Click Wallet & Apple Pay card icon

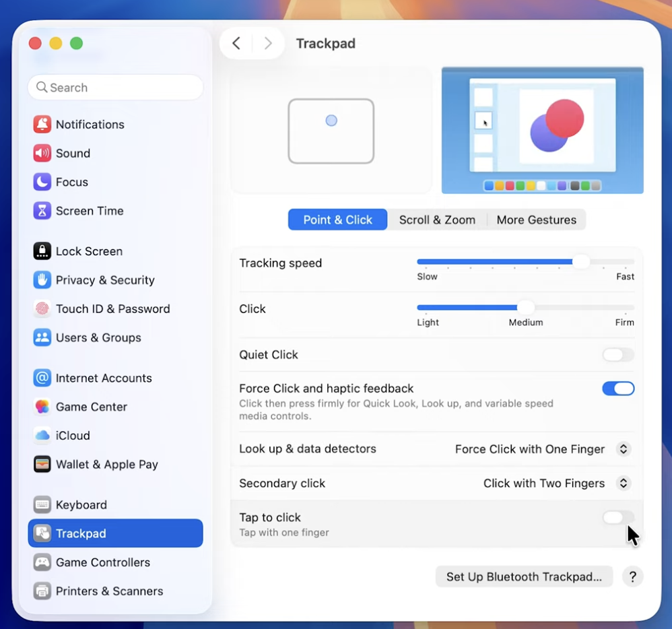(42, 464)
